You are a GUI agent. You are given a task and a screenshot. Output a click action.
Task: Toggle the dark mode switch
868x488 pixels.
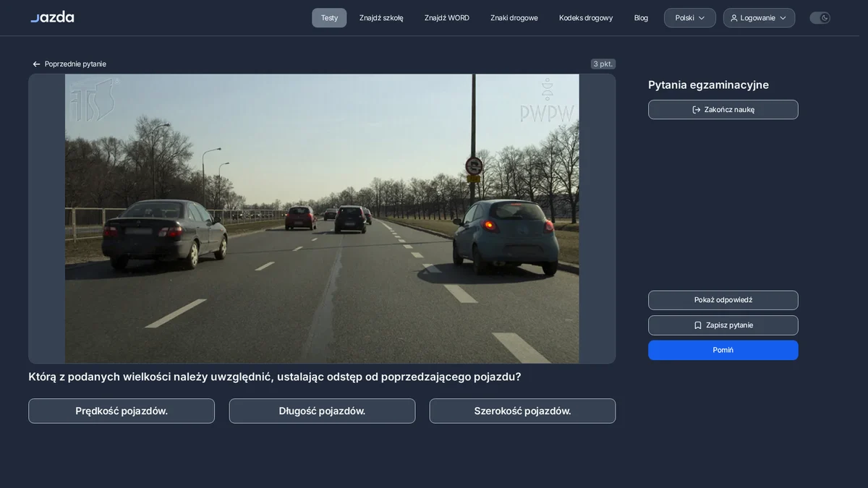click(820, 18)
